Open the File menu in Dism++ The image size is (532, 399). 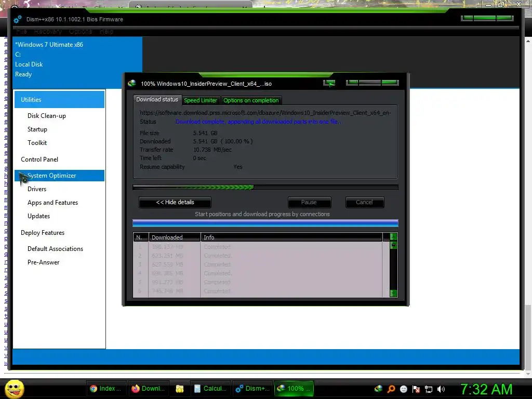[21, 32]
